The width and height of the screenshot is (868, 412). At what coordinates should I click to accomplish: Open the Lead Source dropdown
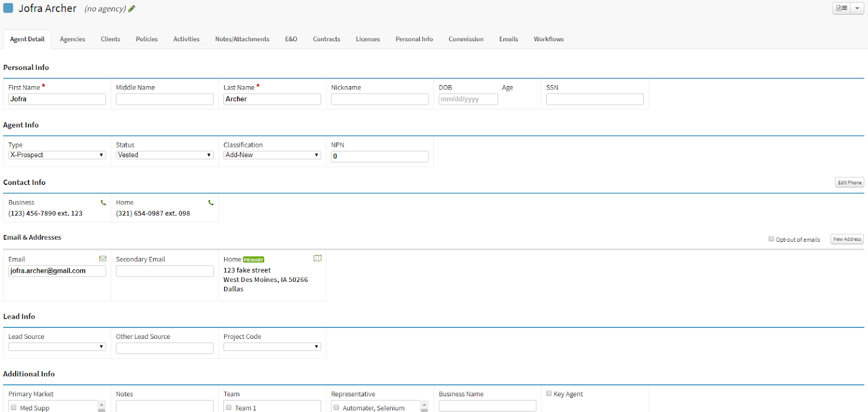pyautogui.click(x=57, y=347)
